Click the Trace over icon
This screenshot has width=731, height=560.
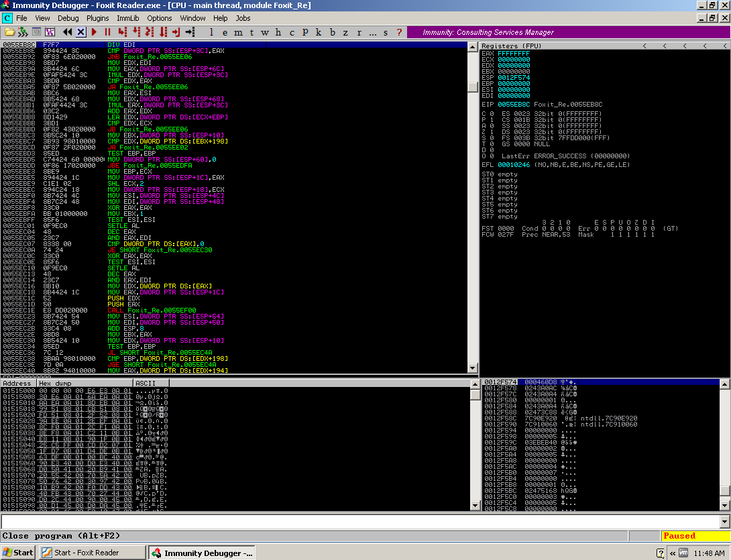[x=163, y=32]
